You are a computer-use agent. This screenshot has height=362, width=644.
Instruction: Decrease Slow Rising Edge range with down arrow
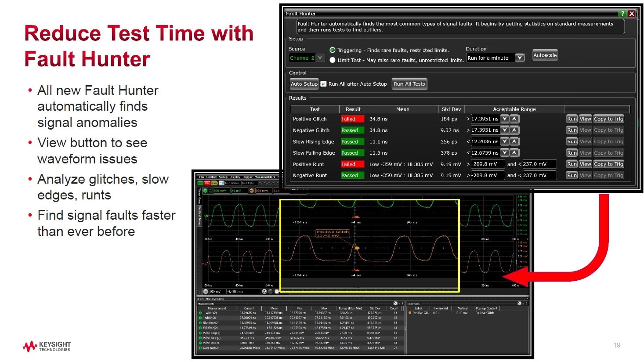tap(505, 141)
